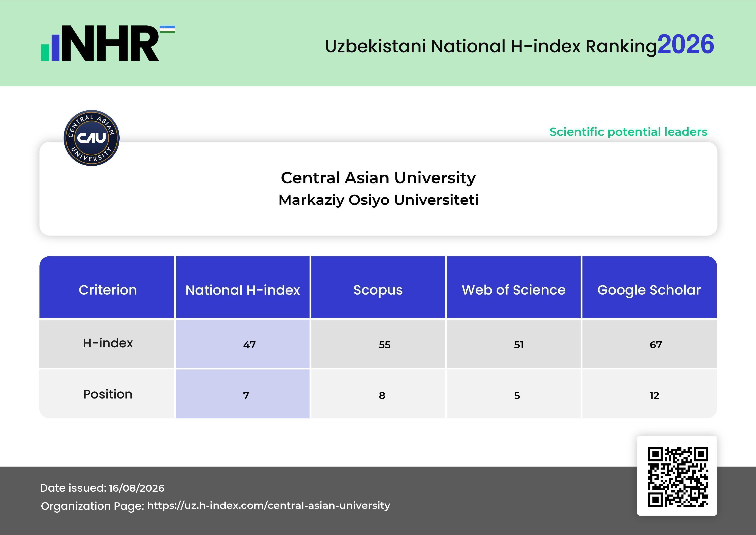Click the NHR logo
The image size is (756, 535).
pyautogui.click(x=108, y=43)
